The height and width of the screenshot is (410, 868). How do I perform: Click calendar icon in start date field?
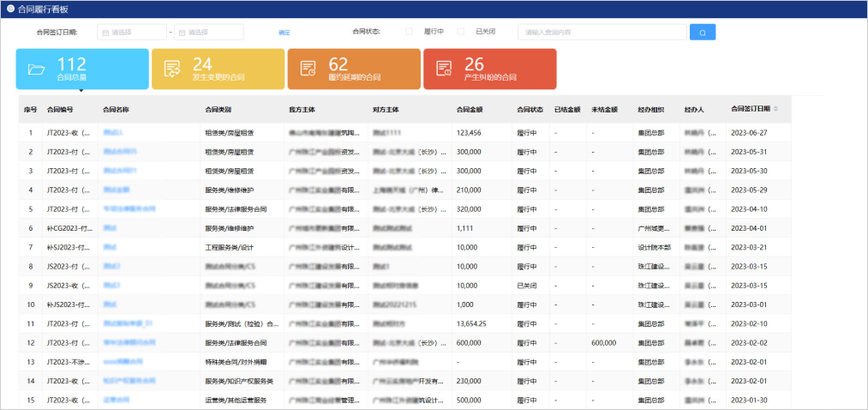pyautogui.click(x=105, y=33)
